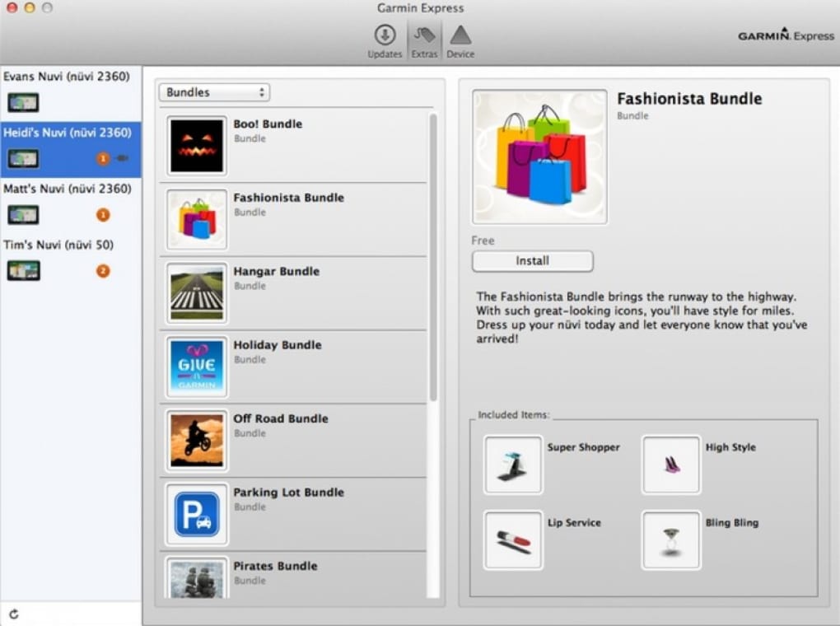Install the Fashionista Bundle
Viewport: 840px width, 626px height.
click(533, 261)
